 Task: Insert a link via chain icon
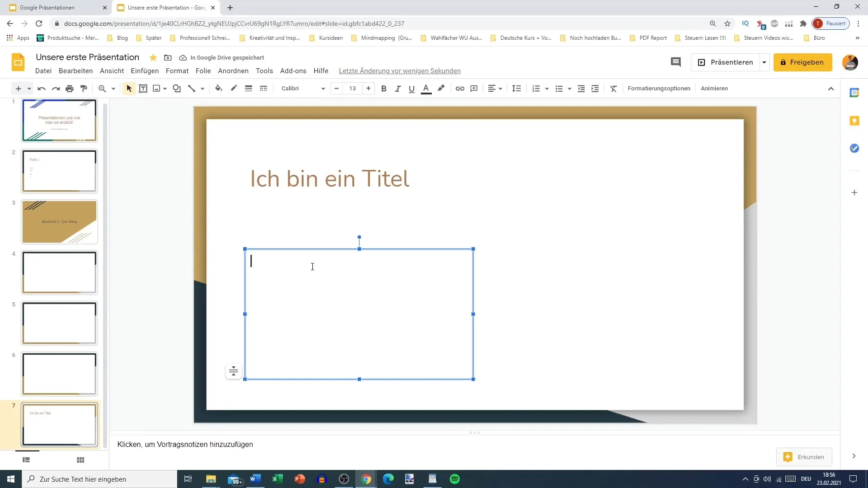point(460,89)
